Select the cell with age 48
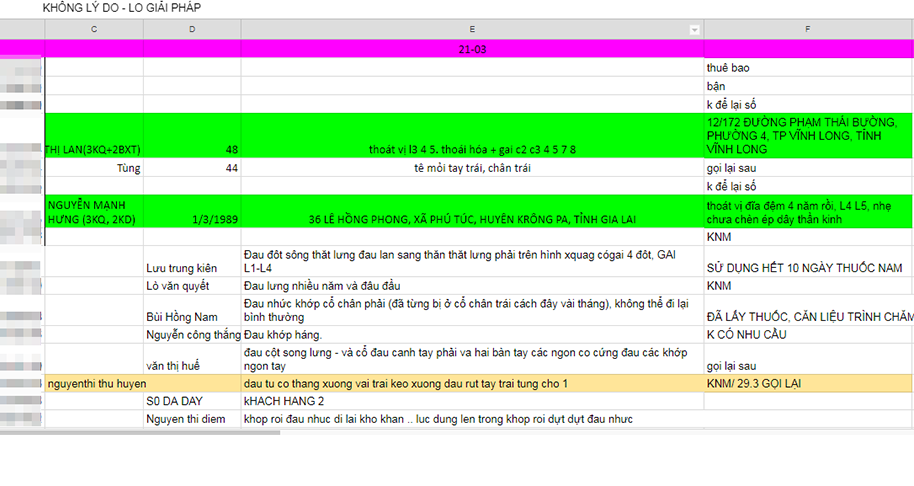Viewport: 914px width, 486px height. click(192, 149)
